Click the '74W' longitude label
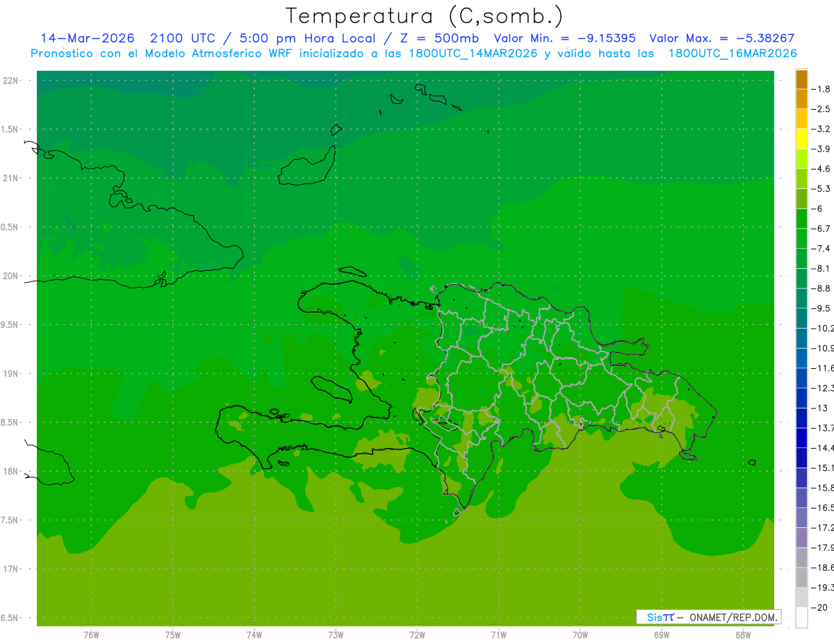 (x=254, y=635)
